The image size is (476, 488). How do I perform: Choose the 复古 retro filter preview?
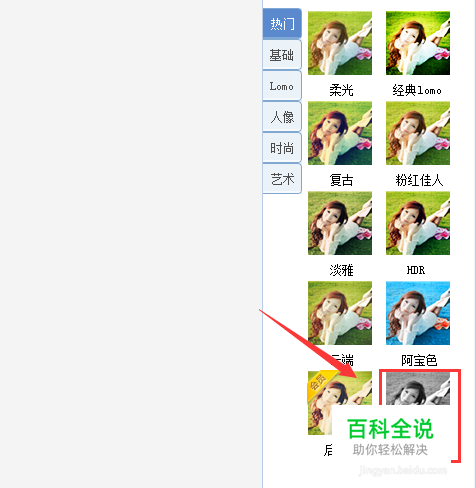pos(340,133)
